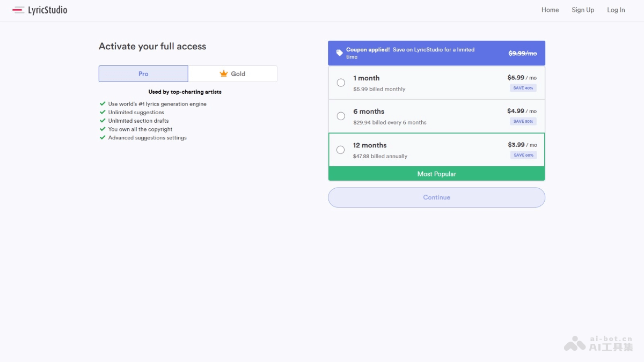Click the checkmark beside You own all the copyright
The image size is (644, 362).
pos(103,129)
